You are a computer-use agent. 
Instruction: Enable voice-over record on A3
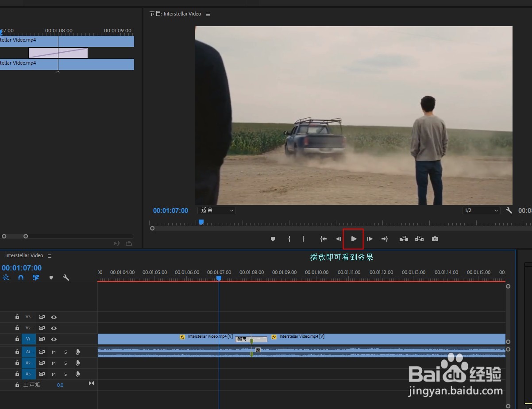click(x=77, y=374)
